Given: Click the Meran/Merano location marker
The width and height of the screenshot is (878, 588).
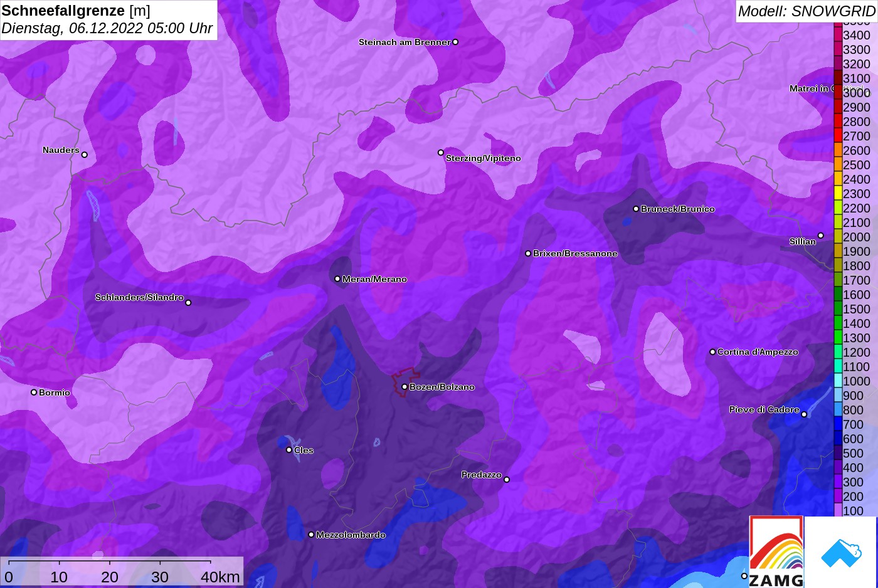Looking at the screenshot, I should [x=337, y=279].
